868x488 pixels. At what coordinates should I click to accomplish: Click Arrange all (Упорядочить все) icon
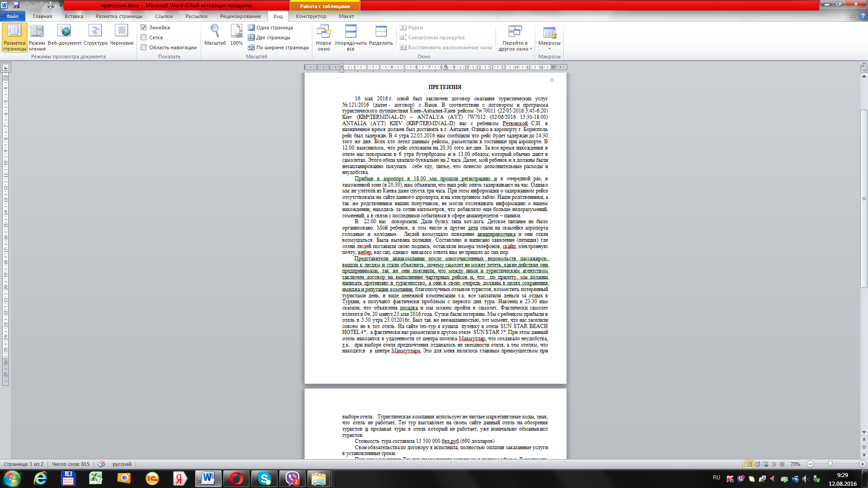click(350, 32)
